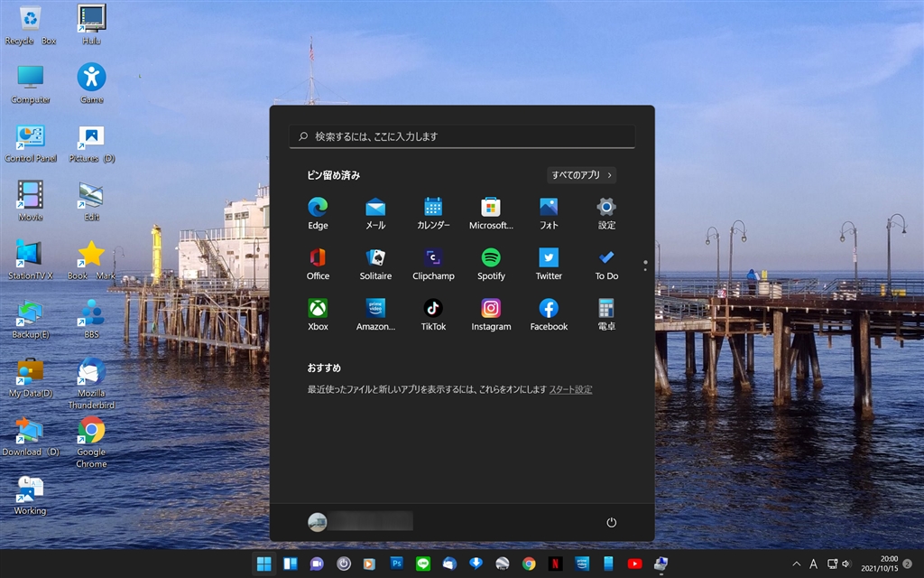Viewport: 924px width, 578px height.
Task: Click the スタート設定 link
Action: [570, 389]
